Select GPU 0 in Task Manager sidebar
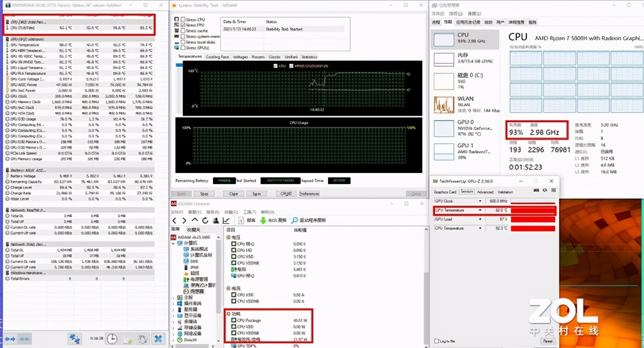 [x=464, y=128]
